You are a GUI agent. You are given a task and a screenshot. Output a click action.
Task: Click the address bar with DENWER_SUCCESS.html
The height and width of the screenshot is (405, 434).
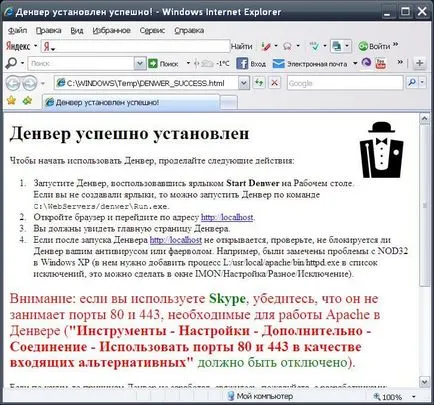[146, 83]
